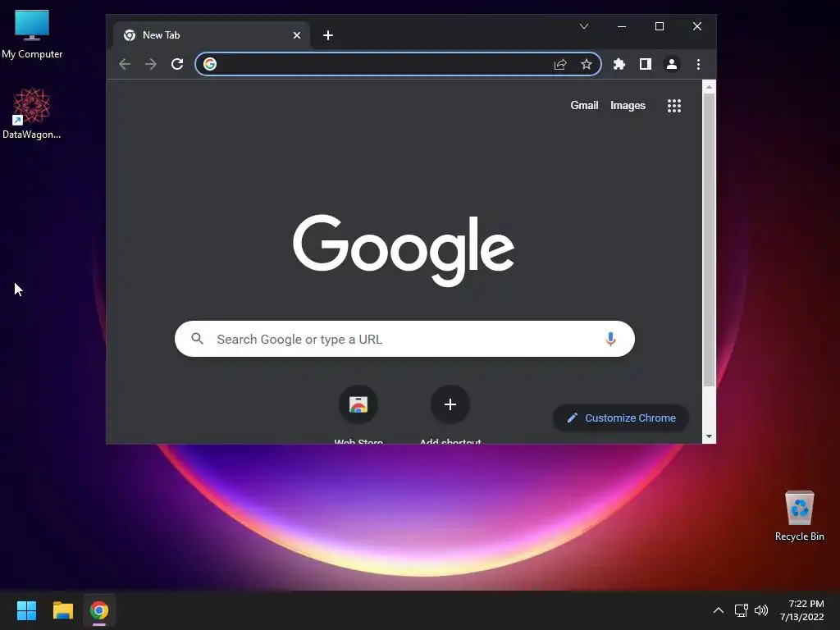Screen dimensions: 840x630
Task: Expand the tab search dropdown chevron
Action: (x=584, y=26)
